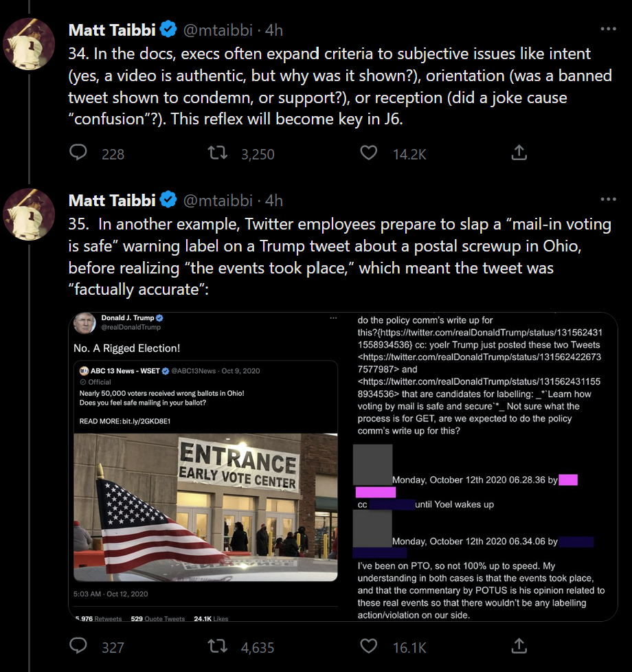Reply to tweet 34 about subjective criteria
Image resolution: width=632 pixels, height=672 pixels.
[79, 153]
